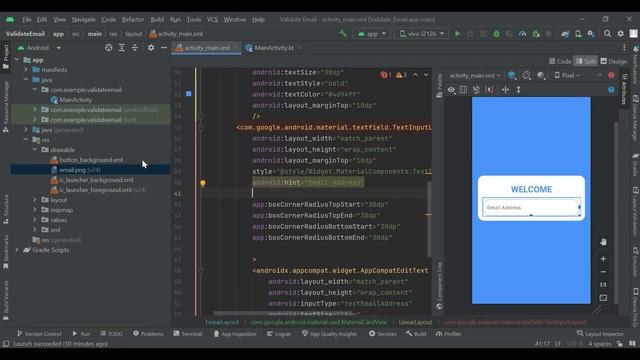Hide the Project tool window
The width and height of the screenshot is (640, 360).
[164, 48]
